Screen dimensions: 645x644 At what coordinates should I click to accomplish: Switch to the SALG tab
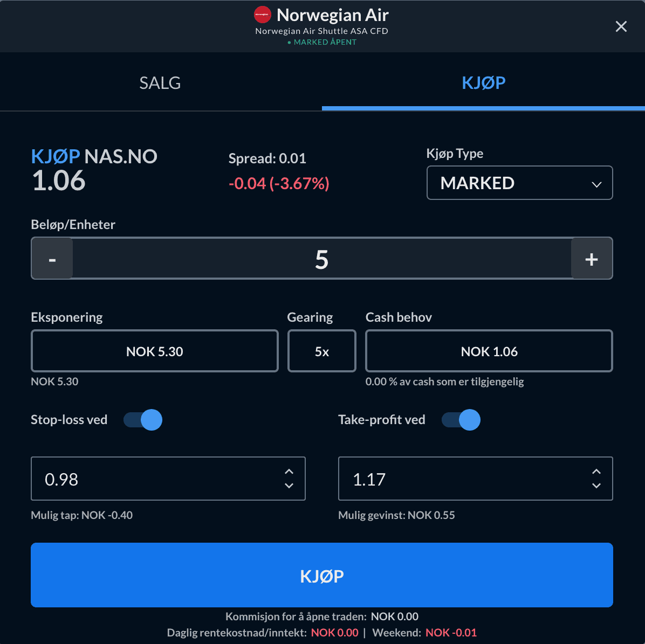click(x=160, y=82)
